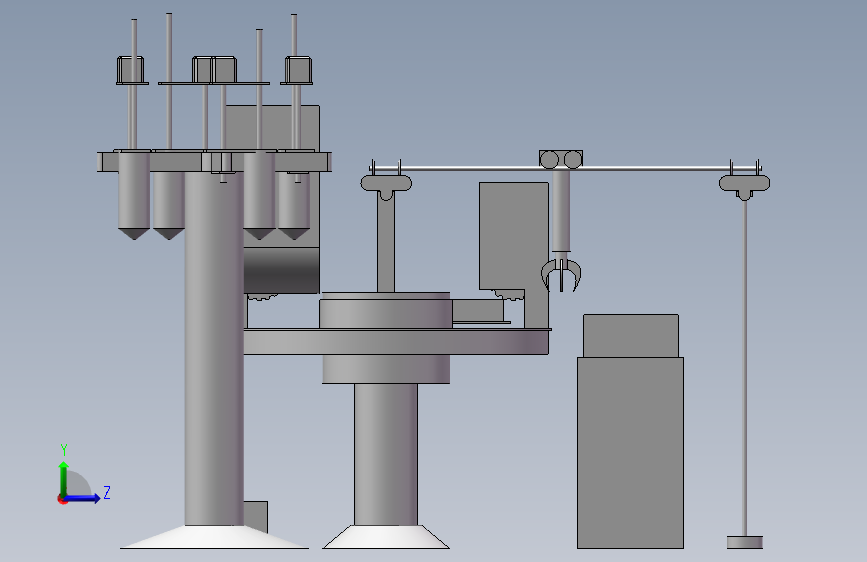Screen dimensions: 867x562
Task: Click the green Y axis of the triad
Action: pos(64,478)
